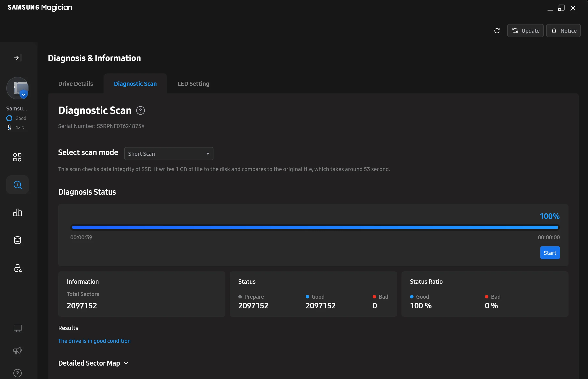The height and width of the screenshot is (379, 588).
Task: Open the megaphone announcements icon
Action: [18, 351]
